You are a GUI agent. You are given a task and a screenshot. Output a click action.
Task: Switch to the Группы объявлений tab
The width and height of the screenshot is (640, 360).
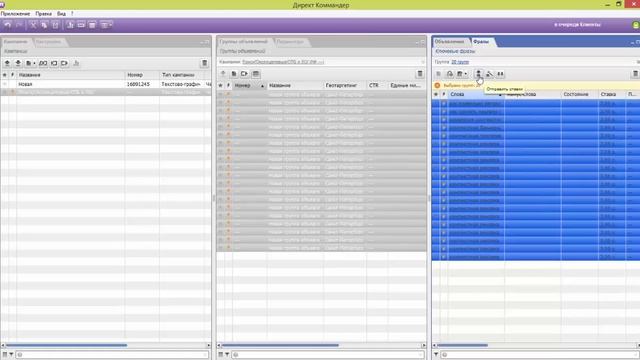(x=243, y=42)
